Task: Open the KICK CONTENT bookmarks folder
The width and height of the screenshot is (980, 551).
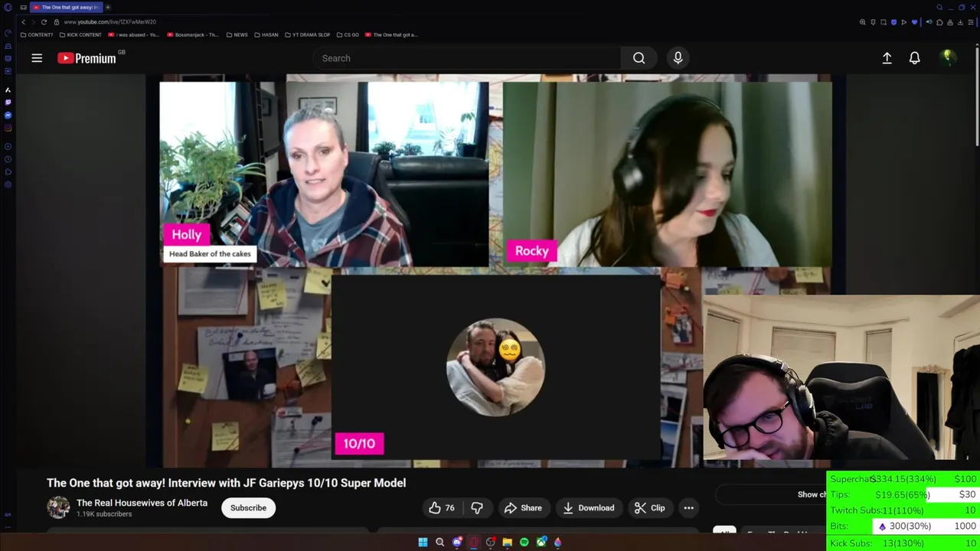Action: [80, 34]
